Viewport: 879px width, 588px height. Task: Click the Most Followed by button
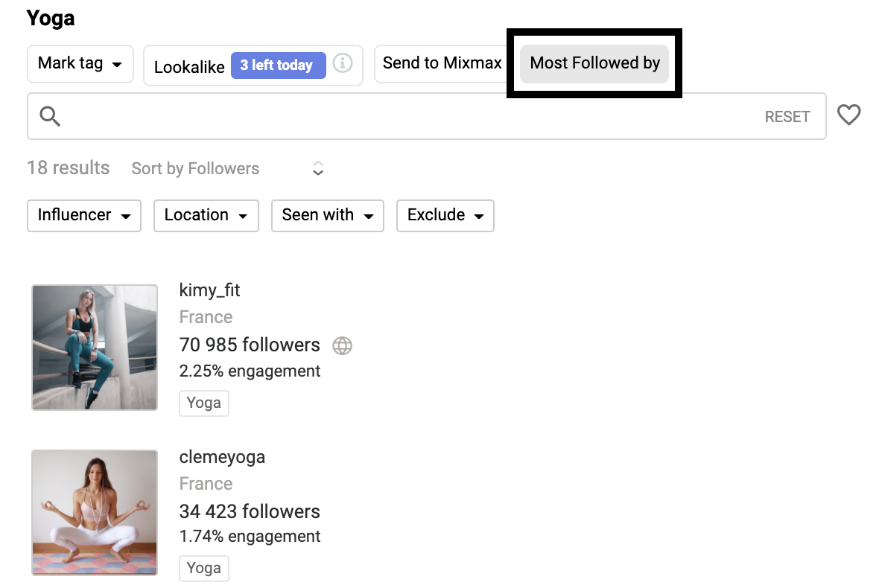[594, 63]
